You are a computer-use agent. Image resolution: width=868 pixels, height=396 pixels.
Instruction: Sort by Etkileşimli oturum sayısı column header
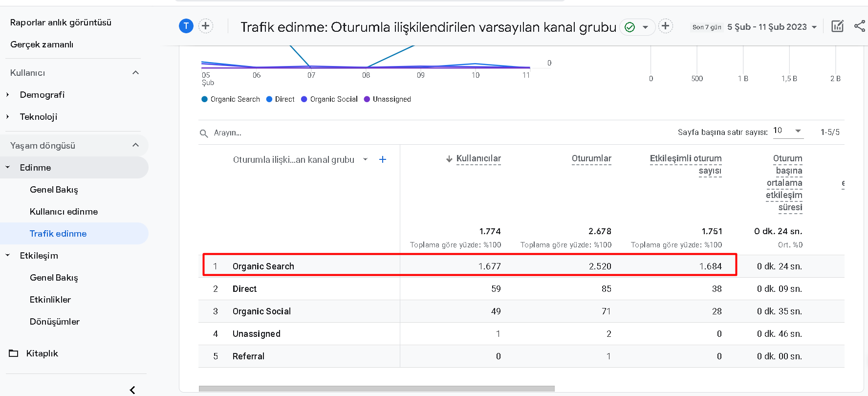686,164
